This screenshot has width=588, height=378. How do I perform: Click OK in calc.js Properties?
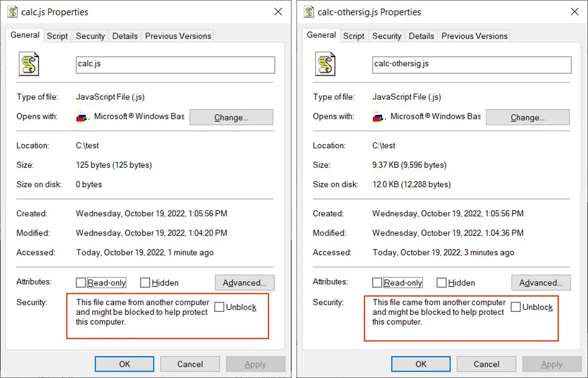pyautogui.click(x=124, y=364)
